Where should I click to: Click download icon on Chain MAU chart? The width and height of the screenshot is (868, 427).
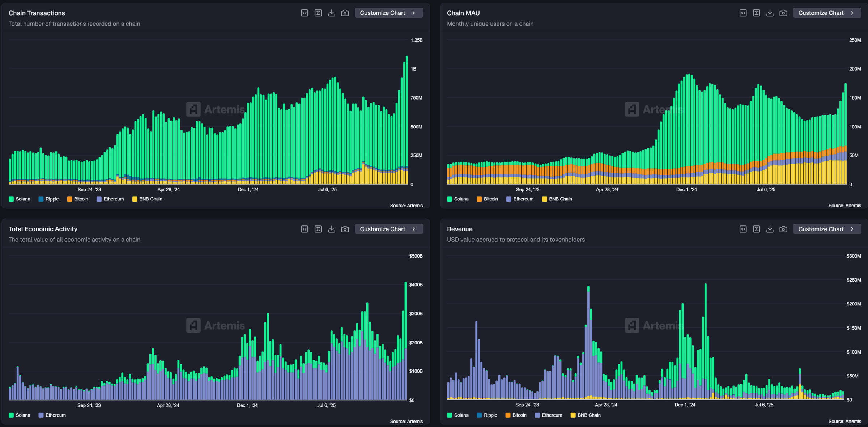pos(770,13)
